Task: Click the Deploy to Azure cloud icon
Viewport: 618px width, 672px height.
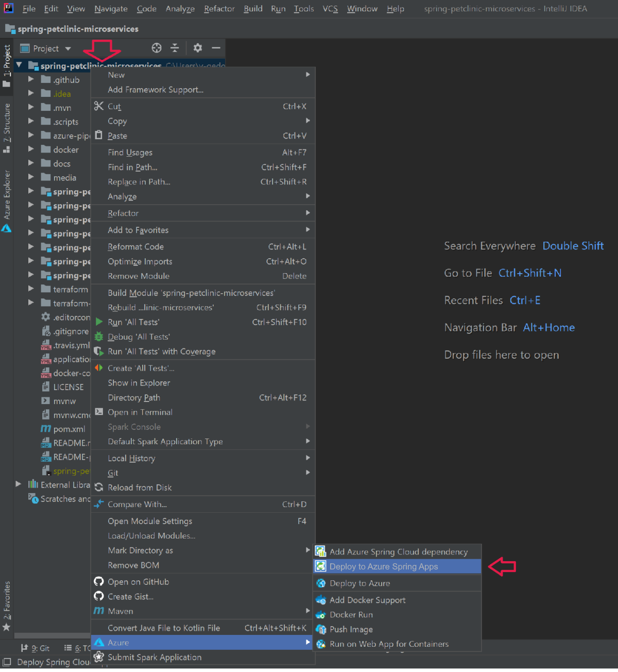Action: 321,583
